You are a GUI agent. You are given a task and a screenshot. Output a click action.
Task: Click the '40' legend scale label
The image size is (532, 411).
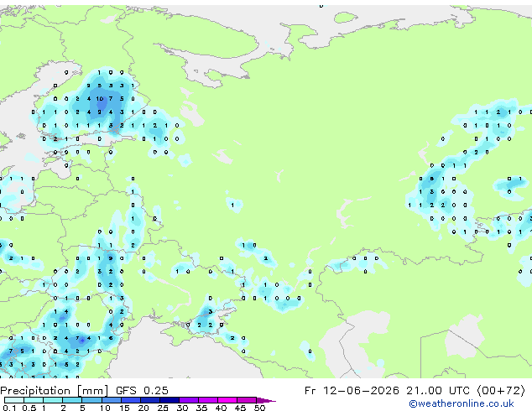[221, 408]
